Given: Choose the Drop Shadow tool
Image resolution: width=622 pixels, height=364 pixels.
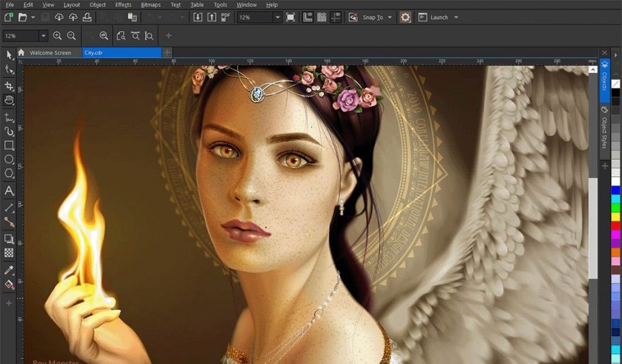Looking at the screenshot, I should click(x=9, y=238).
